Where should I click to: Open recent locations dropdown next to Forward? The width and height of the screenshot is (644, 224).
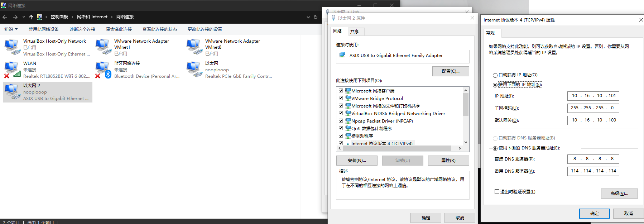click(x=24, y=17)
